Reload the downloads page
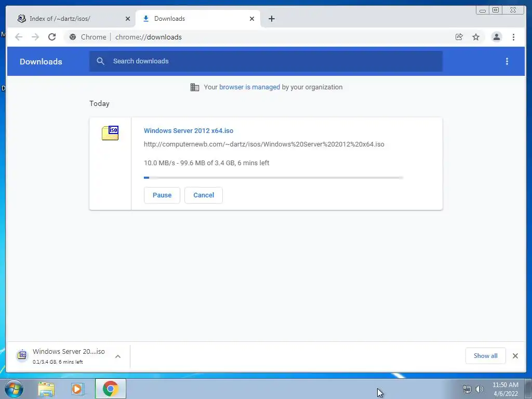This screenshot has height=399, width=532. [x=52, y=37]
